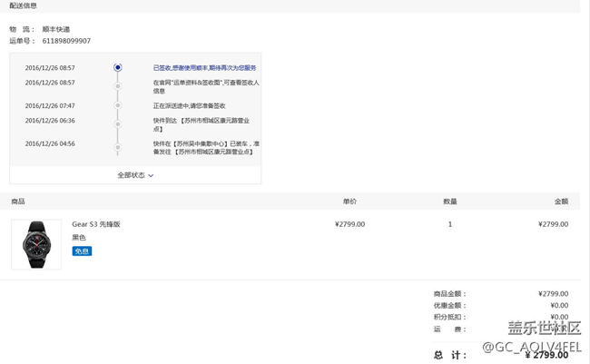This screenshot has height=364, width=590.
Task: Select tracking marker for 04:56 loading status
Action: tap(118, 147)
